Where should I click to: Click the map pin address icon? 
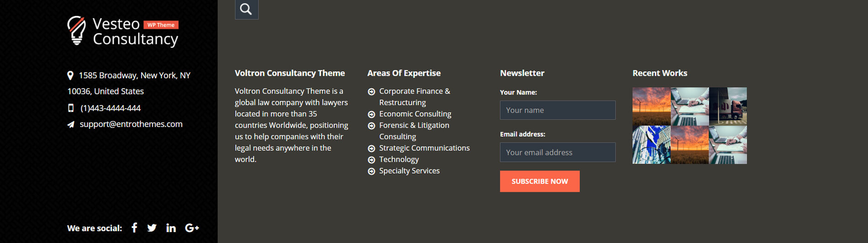click(x=70, y=75)
